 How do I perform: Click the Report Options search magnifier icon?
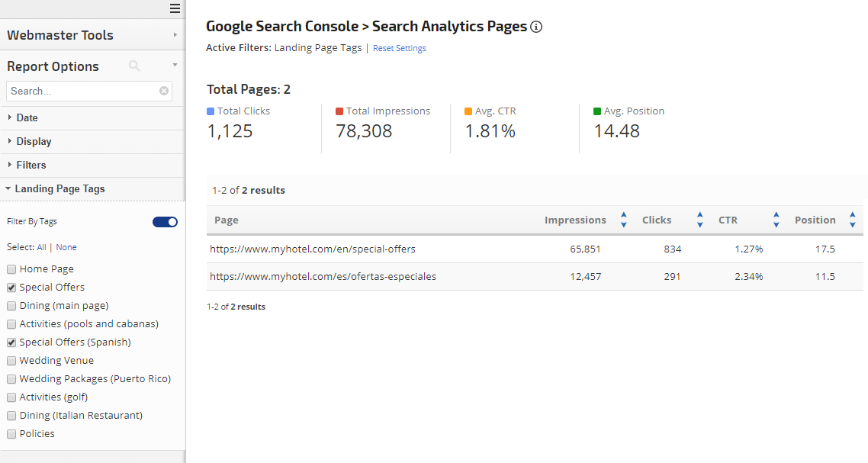point(134,66)
